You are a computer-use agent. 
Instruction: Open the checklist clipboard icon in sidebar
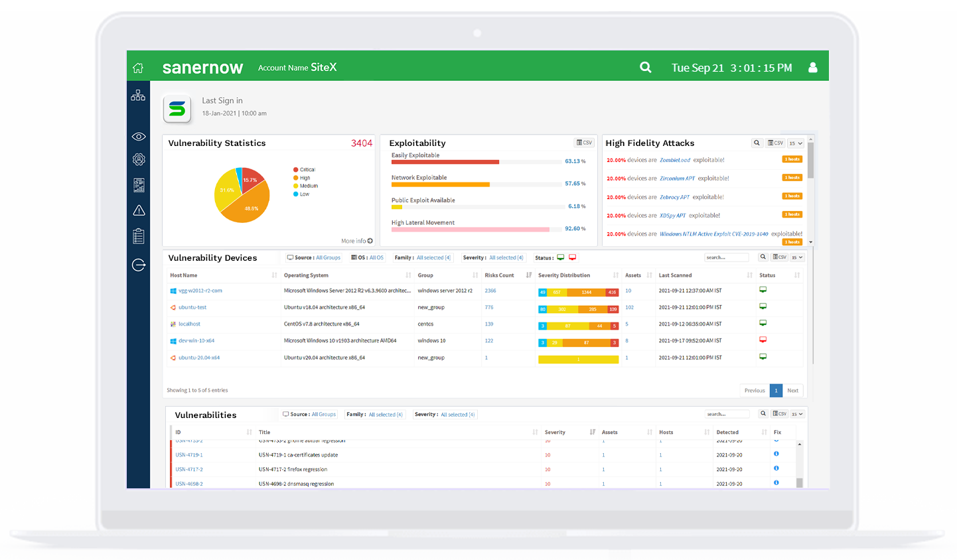(x=138, y=236)
